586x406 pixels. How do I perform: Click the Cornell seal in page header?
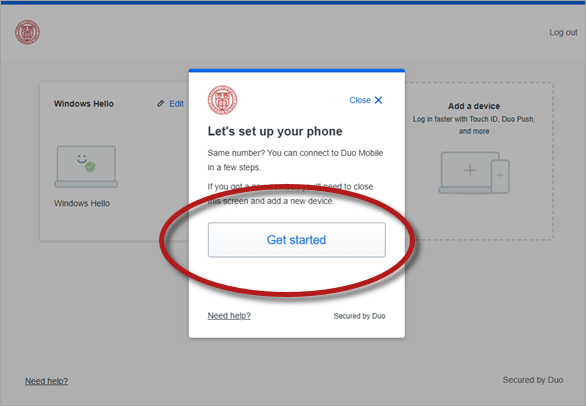tap(27, 32)
